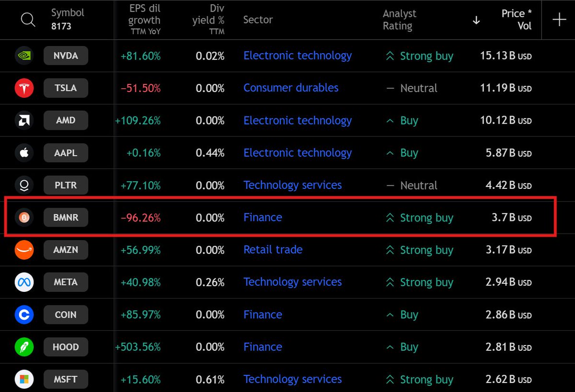Select the +81.60% EPS growth value

point(141,56)
